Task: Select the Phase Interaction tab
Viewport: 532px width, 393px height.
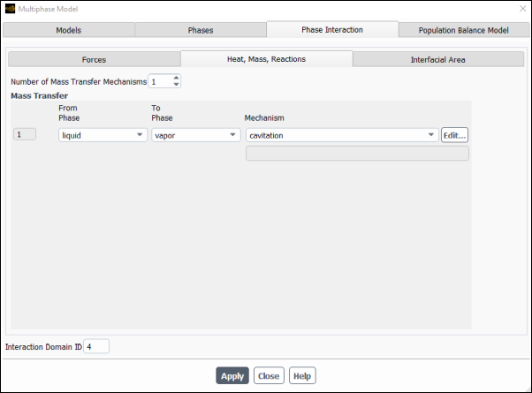Action: (x=332, y=29)
